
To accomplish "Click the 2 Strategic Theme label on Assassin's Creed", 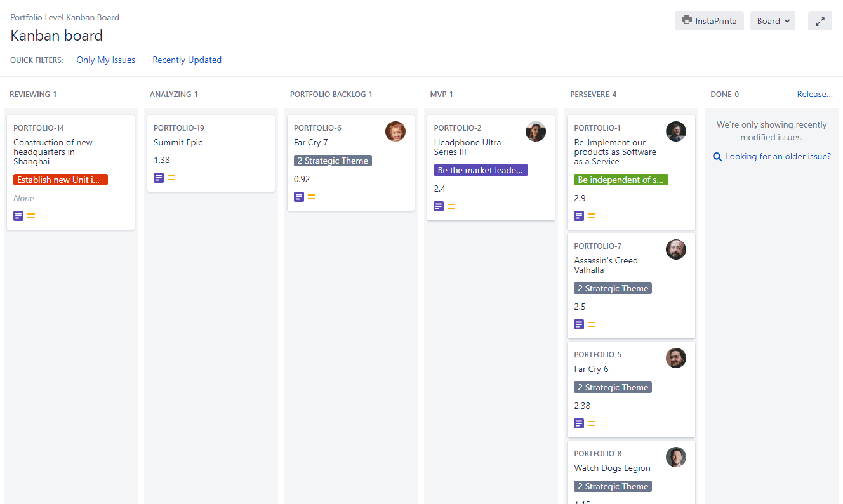I will pos(613,288).
